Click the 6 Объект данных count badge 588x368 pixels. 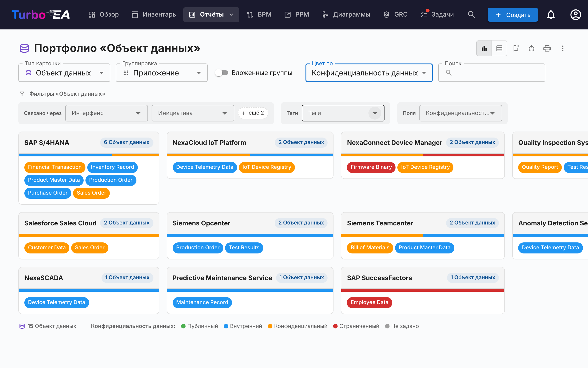pyautogui.click(x=127, y=142)
